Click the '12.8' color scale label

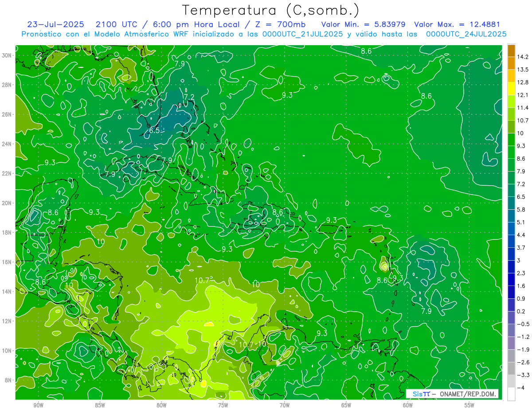pos(522,82)
